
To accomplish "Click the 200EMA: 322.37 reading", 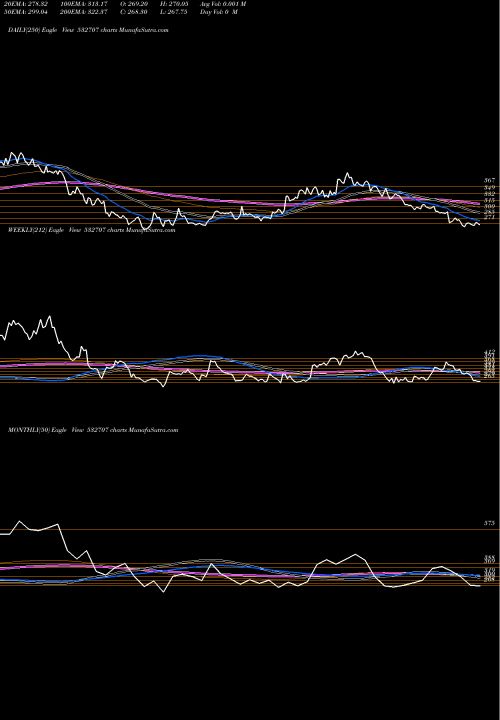I will (x=84, y=12).
